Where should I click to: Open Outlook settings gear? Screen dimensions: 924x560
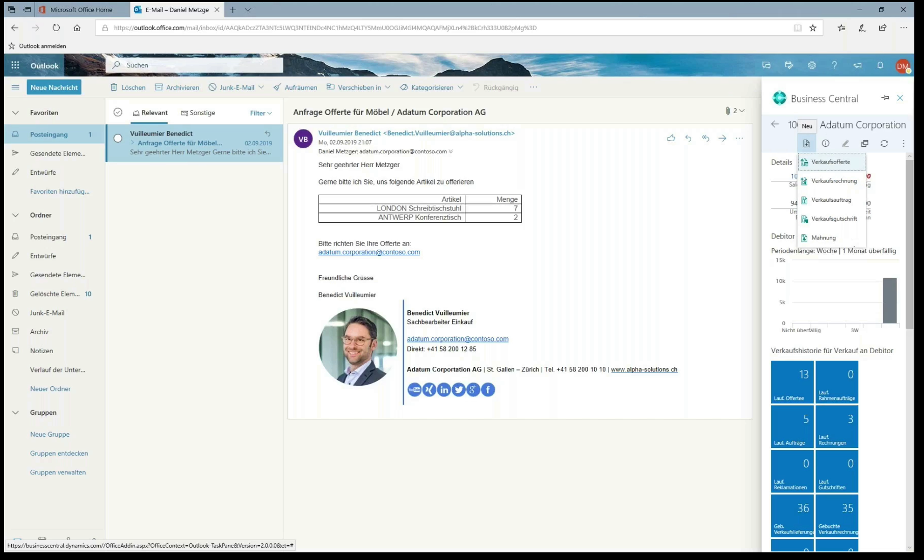point(812,65)
